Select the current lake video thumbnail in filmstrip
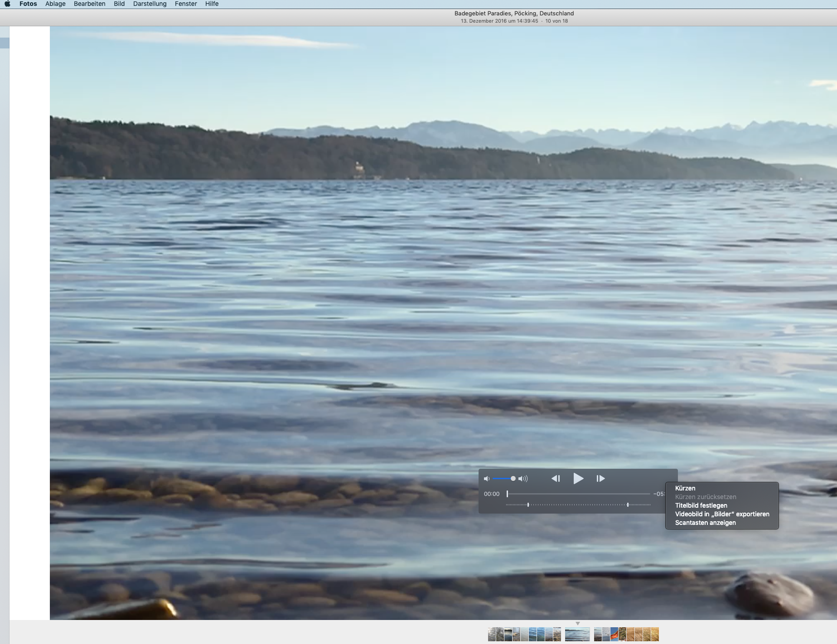The width and height of the screenshot is (837, 644). coord(577,634)
